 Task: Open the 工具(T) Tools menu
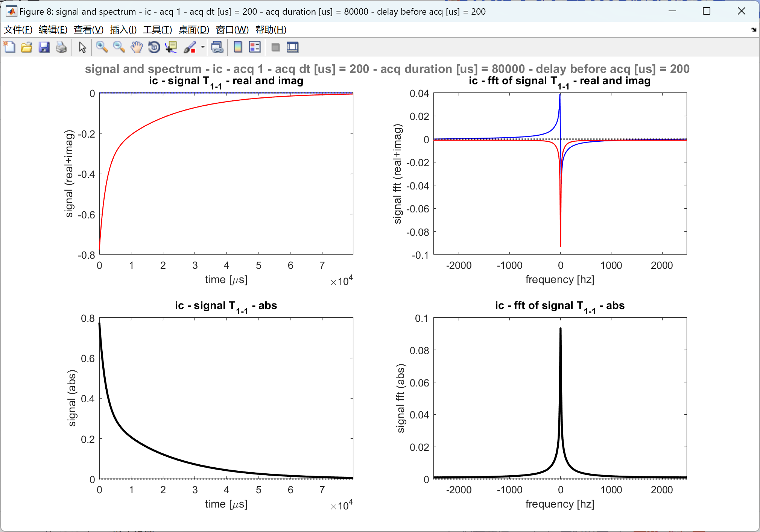157,30
